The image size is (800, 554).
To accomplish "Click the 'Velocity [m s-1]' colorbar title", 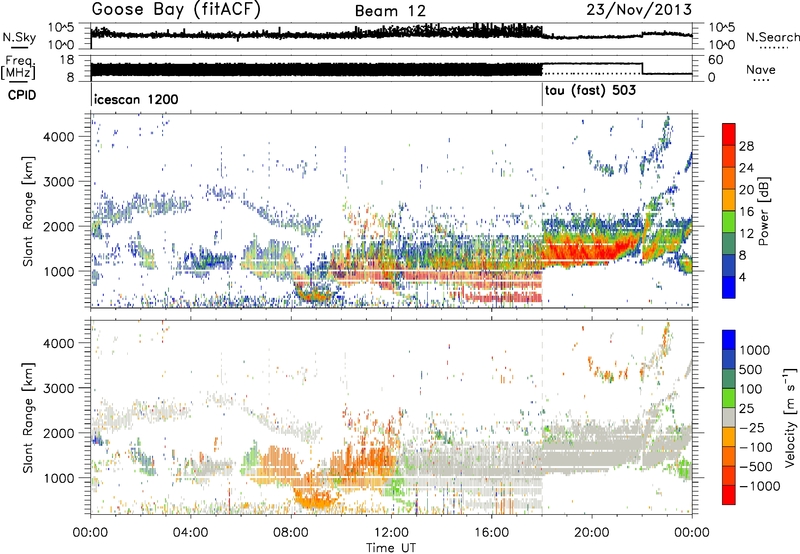I will click(x=791, y=417).
